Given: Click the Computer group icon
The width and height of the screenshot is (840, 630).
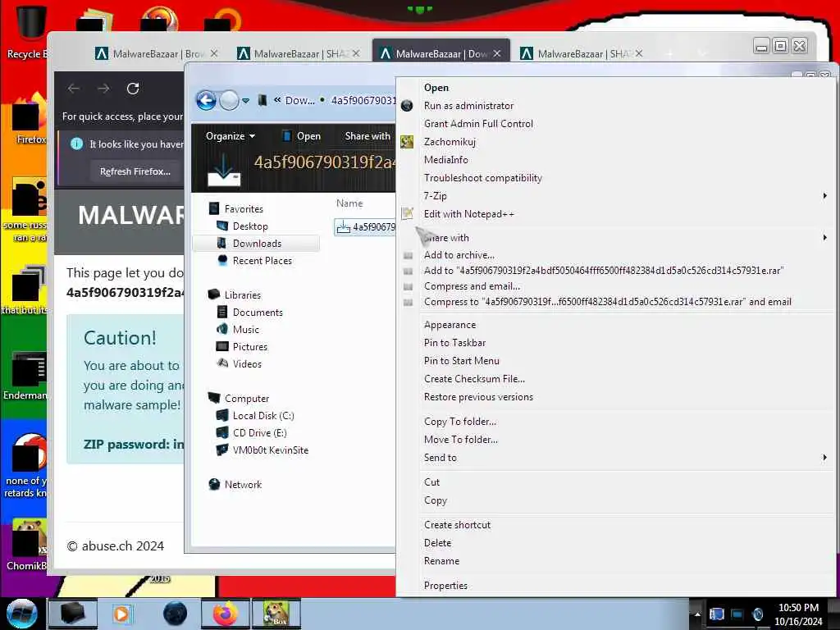Looking at the screenshot, I should point(214,398).
